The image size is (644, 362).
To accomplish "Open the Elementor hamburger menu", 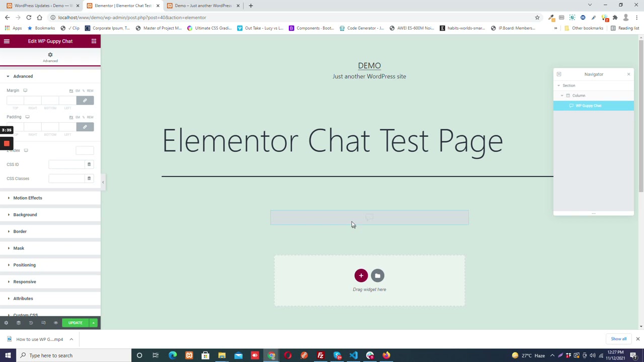I will pos(7,41).
